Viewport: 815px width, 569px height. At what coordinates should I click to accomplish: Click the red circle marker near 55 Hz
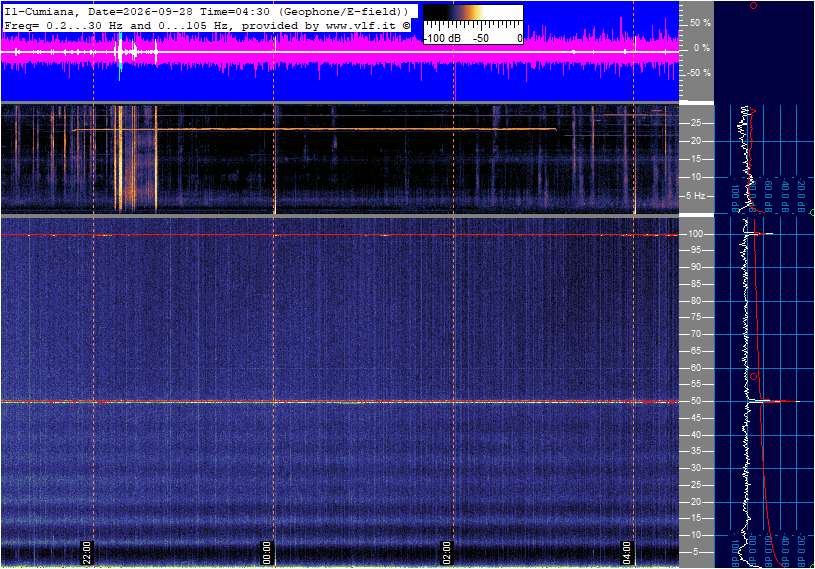coord(754,376)
